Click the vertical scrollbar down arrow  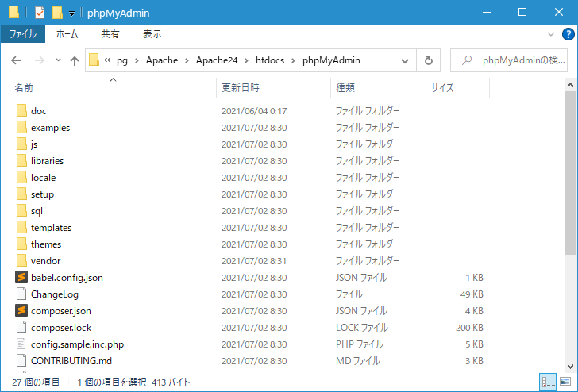tap(570, 367)
